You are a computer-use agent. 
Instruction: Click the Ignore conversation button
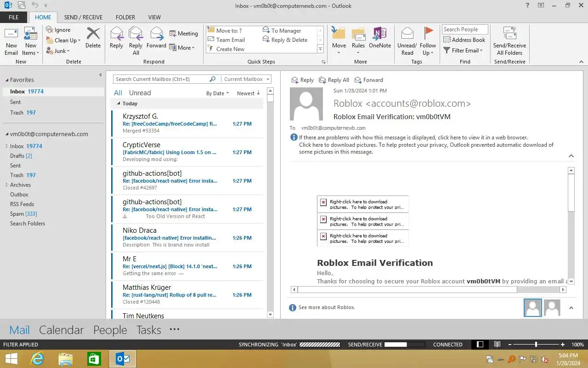58,30
